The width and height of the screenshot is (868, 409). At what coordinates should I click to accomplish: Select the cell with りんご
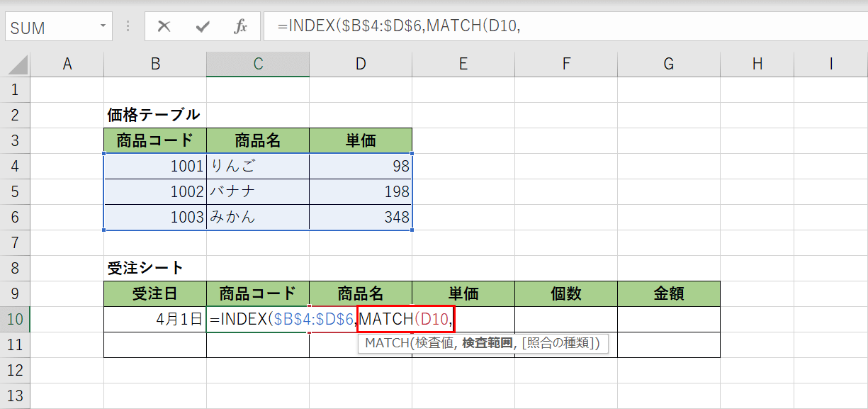[x=257, y=165]
